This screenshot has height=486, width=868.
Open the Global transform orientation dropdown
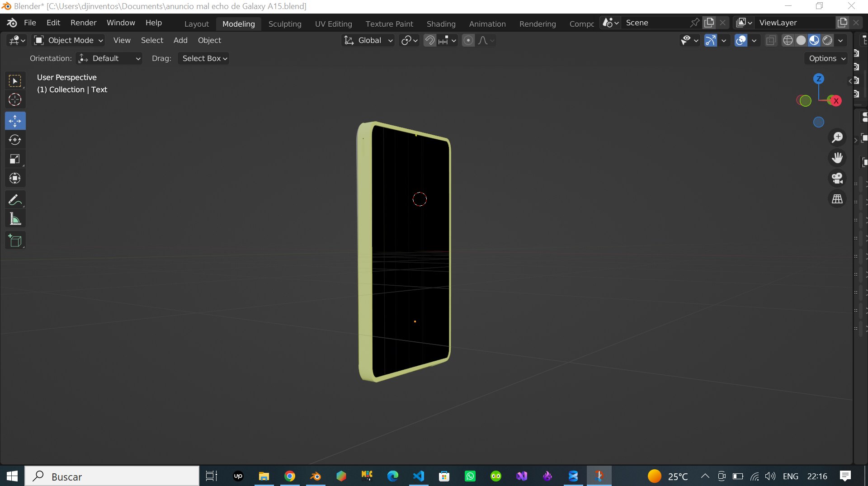(x=368, y=40)
